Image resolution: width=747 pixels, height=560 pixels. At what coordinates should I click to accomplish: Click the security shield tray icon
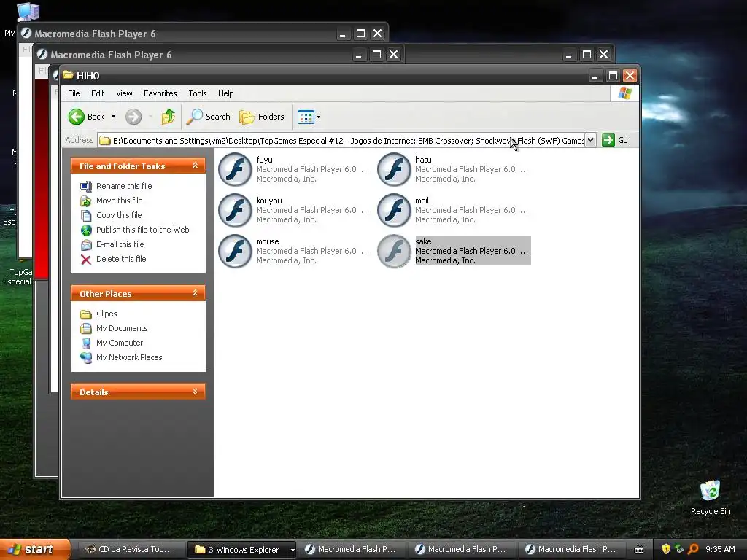click(x=666, y=550)
